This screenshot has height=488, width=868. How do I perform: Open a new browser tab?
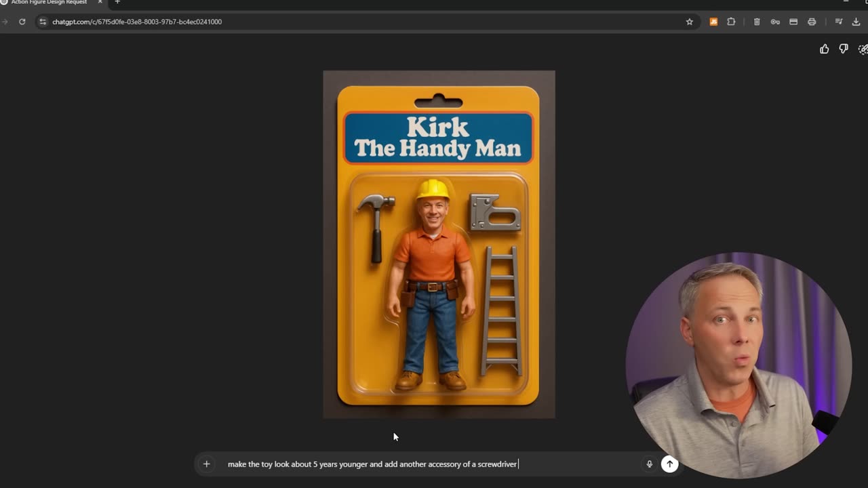117,2
